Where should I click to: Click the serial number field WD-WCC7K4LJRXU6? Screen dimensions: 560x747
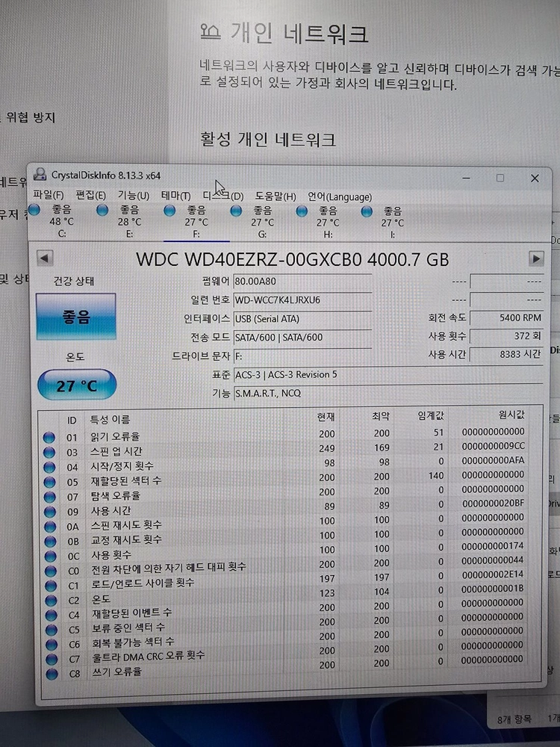click(x=302, y=300)
